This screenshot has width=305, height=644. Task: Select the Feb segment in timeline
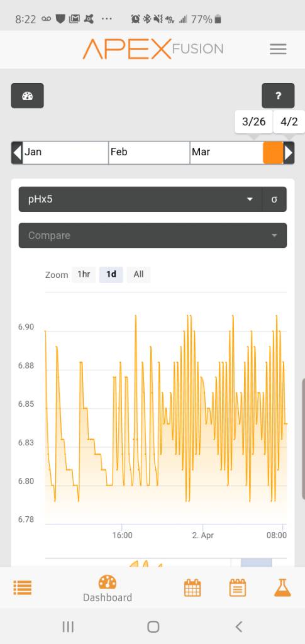pyautogui.click(x=149, y=153)
